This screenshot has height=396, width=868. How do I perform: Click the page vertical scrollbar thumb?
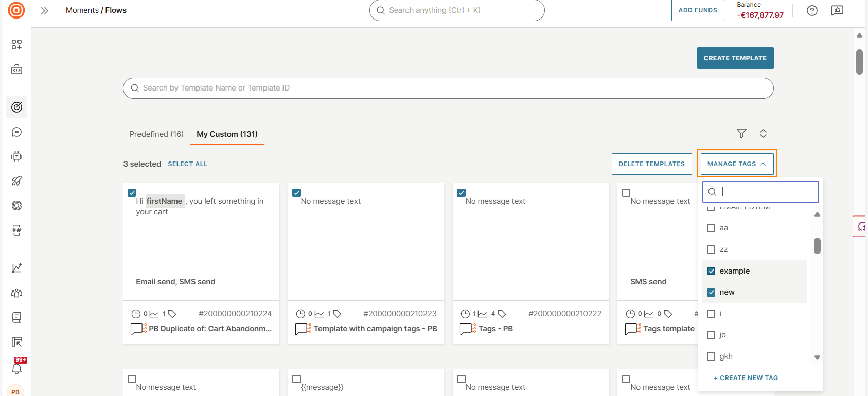(x=859, y=62)
